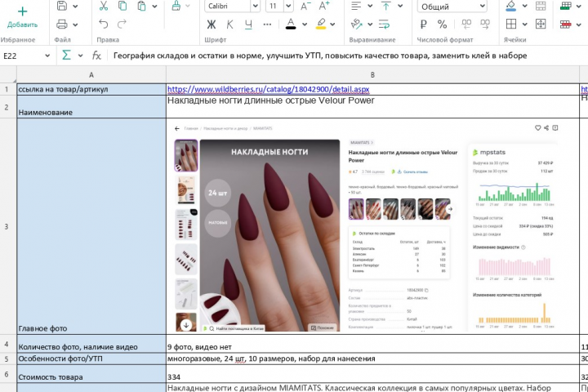
Task: Select column B header
Action: click(372, 75)
